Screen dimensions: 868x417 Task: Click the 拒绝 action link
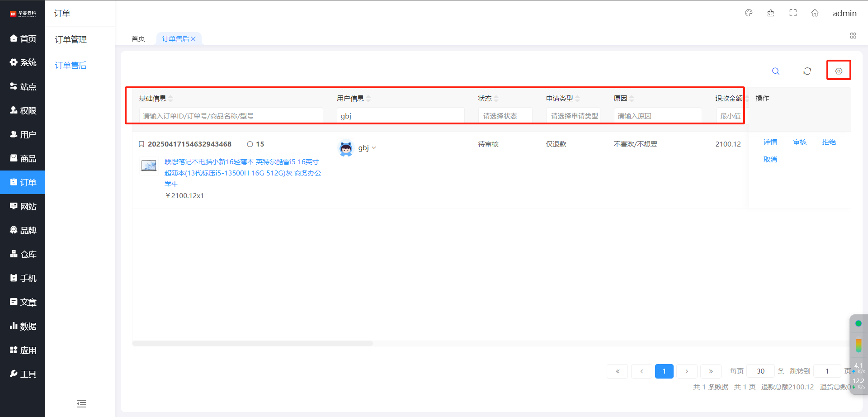pyautogui.click(x=829, y=142)
